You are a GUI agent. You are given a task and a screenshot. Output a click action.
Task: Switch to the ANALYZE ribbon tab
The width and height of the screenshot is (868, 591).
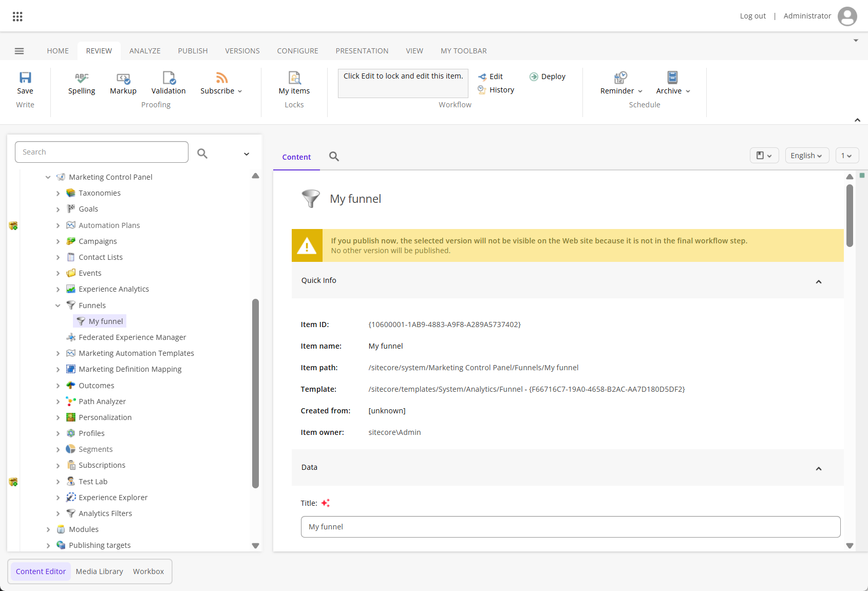pyautogui.click(x=145, y=51)
